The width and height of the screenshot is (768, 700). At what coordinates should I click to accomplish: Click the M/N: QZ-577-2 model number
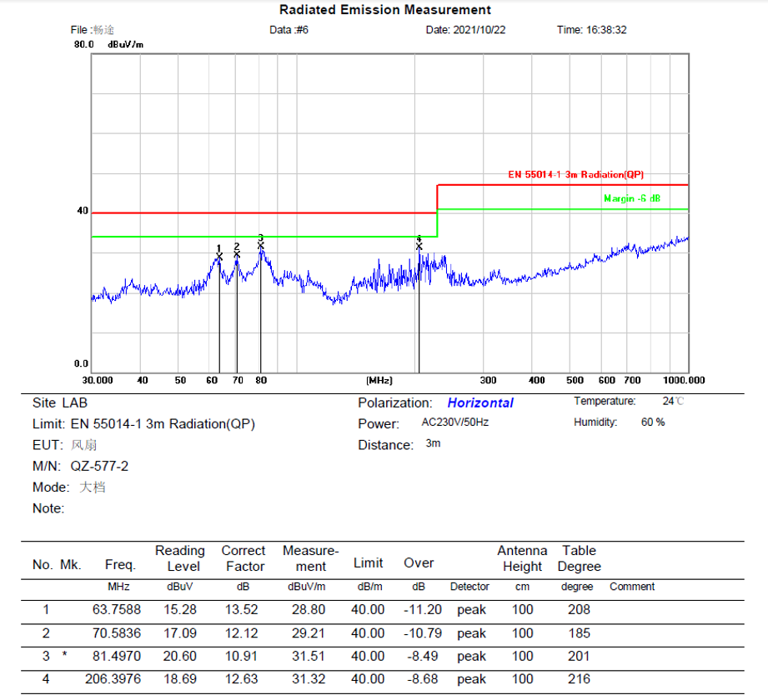click(x=80, y=466)
